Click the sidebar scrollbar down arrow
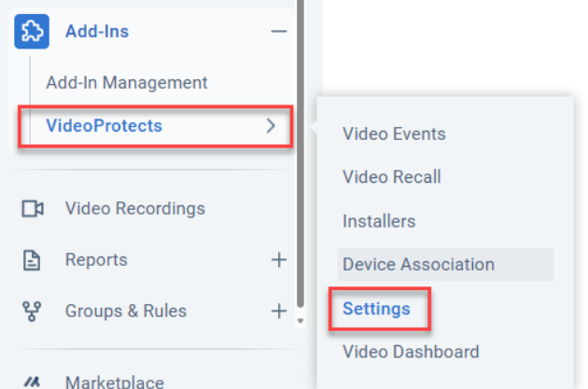 click(300, 321)
